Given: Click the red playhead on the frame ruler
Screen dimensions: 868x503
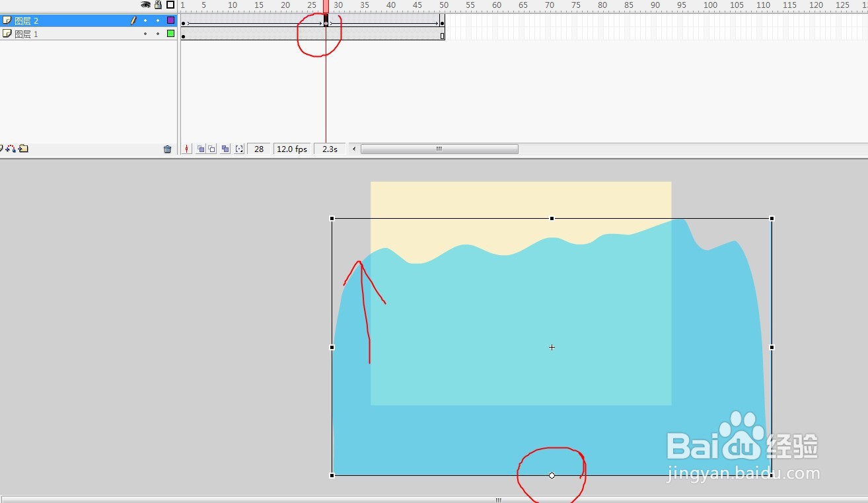Looking at the screenshot, I should pos(326,5).
